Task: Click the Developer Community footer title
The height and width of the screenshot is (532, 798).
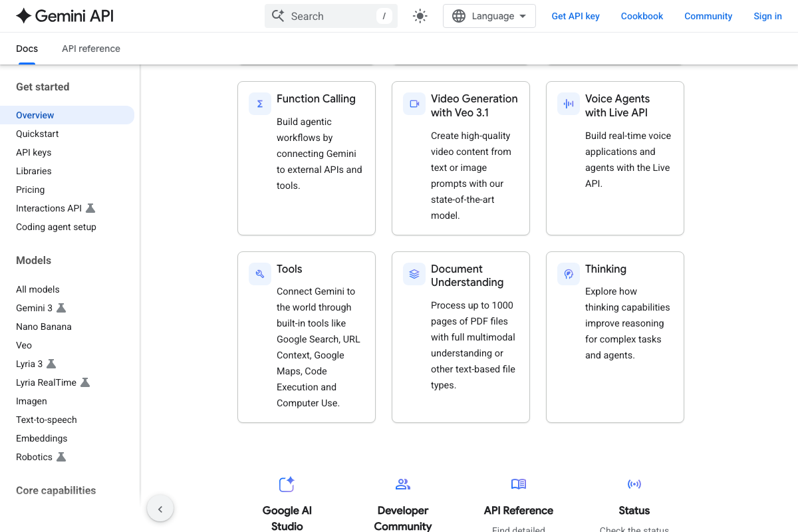Action: (x=403, y=518)
